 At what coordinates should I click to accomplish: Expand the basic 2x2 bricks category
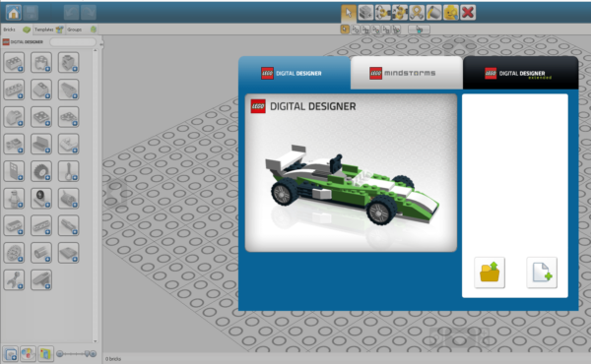tap(14, 63)
